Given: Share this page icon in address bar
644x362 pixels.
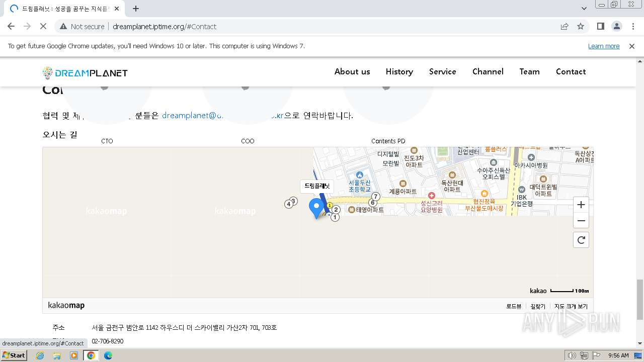Looking at the screenshot, I should click(x=565, y=26).
